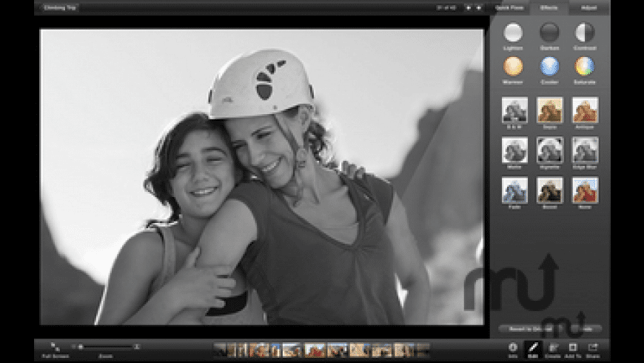Apply the Vignette effect thumbnail
The height and width of the screenshot is (363, 644).
click(549, 150)
